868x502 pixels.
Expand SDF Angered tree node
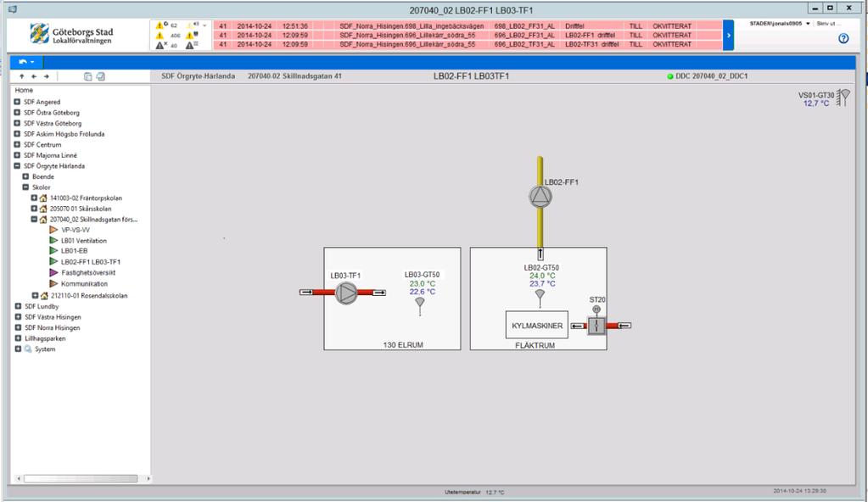tap(17, 102)
